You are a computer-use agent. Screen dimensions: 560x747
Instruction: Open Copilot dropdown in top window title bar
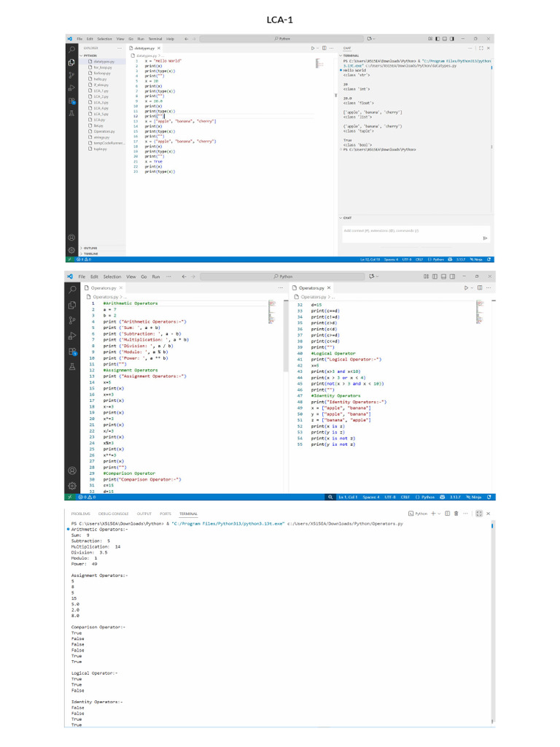pyautogui.click(x=374, y=39)
